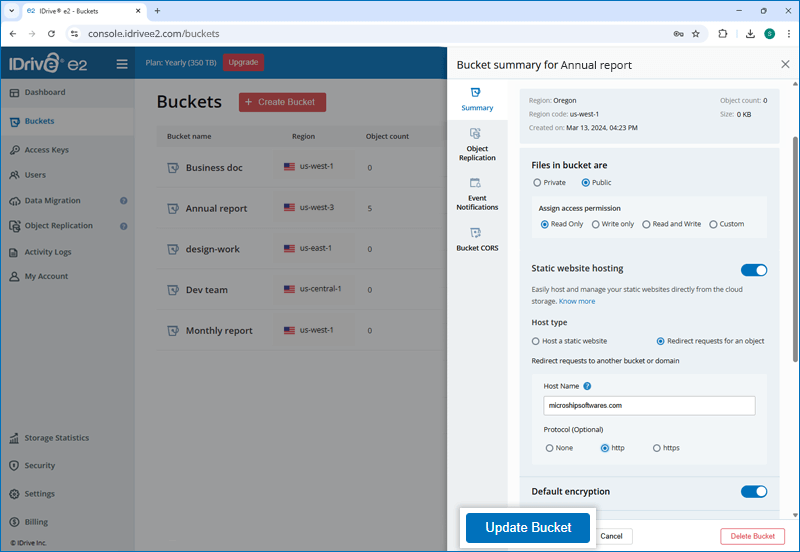Screen dimensions: 800x552
Task: Click the Data Migration info icon
Action: tap(124, 200)
